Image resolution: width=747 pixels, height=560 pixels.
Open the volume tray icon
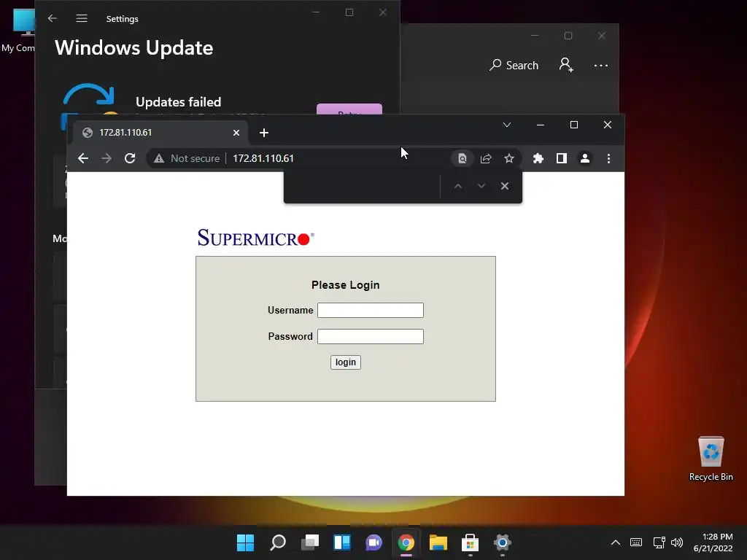(x=677, y=542)
